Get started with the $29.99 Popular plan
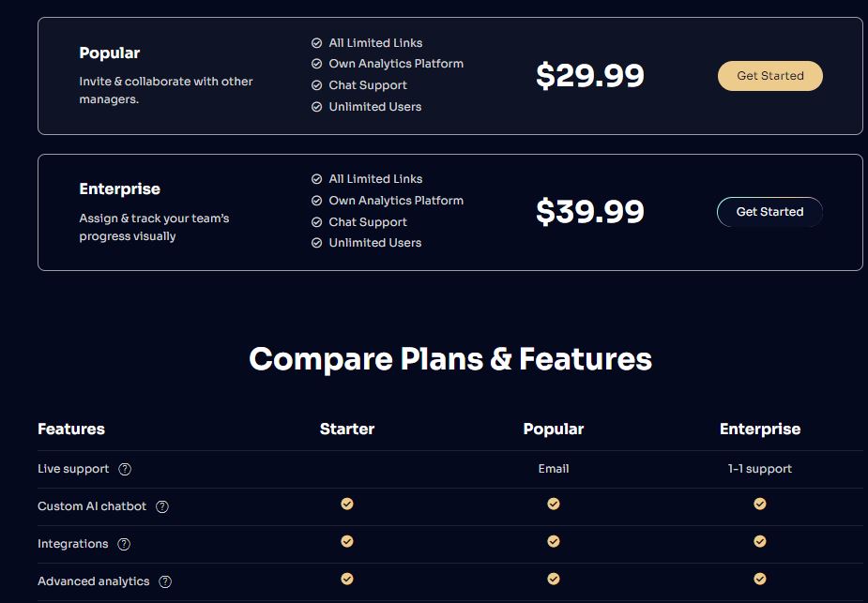 (770, 76)
